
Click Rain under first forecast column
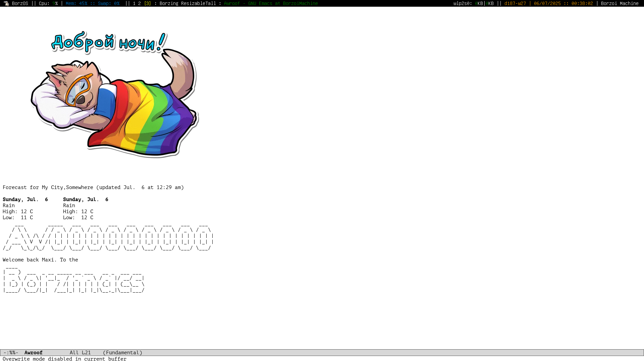click(9, 205)
